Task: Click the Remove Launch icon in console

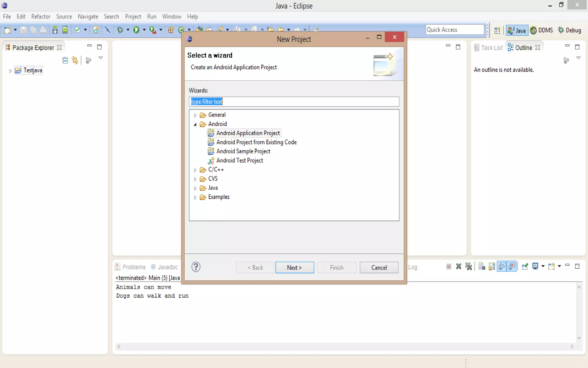Action: 459,267
